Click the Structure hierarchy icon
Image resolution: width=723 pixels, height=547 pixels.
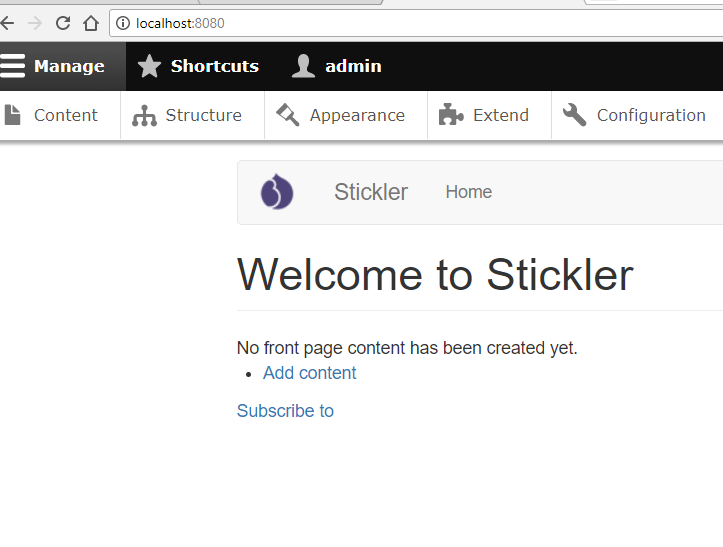point(145,115)
